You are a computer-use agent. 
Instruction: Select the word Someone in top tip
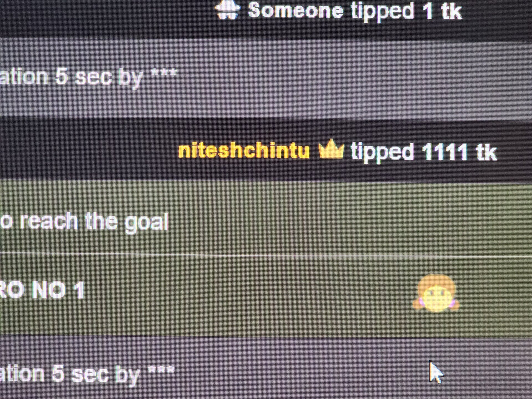point(295,11)
